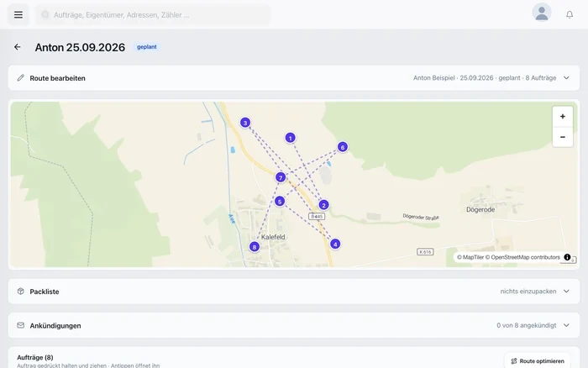588x368 pixels.
Task: Select map stop marker 5
Action: pos(280,202)
